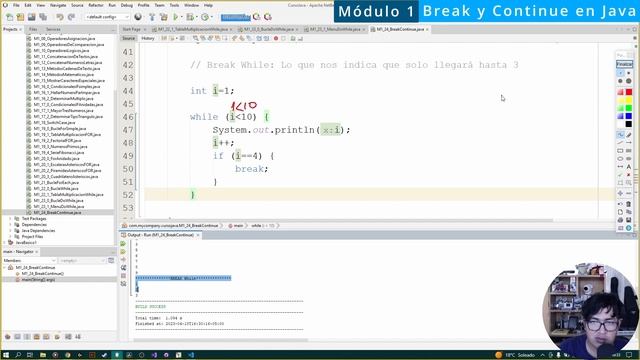
Task: Click the Re-run green arrow in Output panel
Action: click(123, 244)
